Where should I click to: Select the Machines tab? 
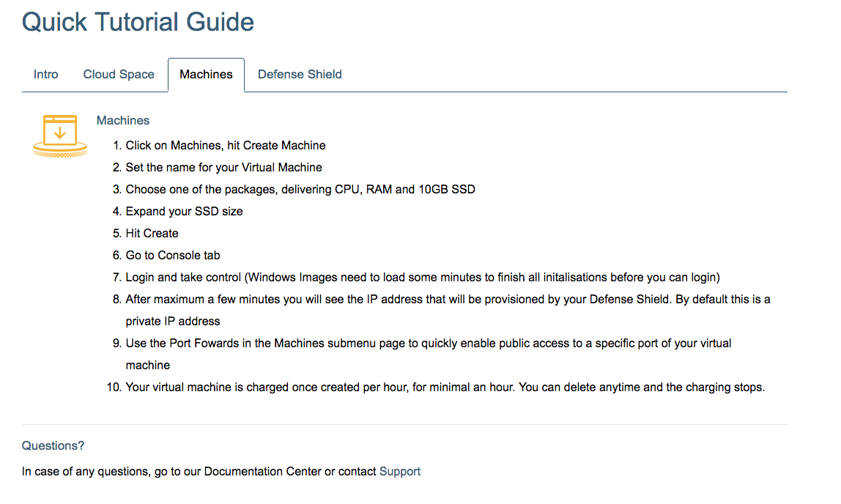click(x=206, y=75)
